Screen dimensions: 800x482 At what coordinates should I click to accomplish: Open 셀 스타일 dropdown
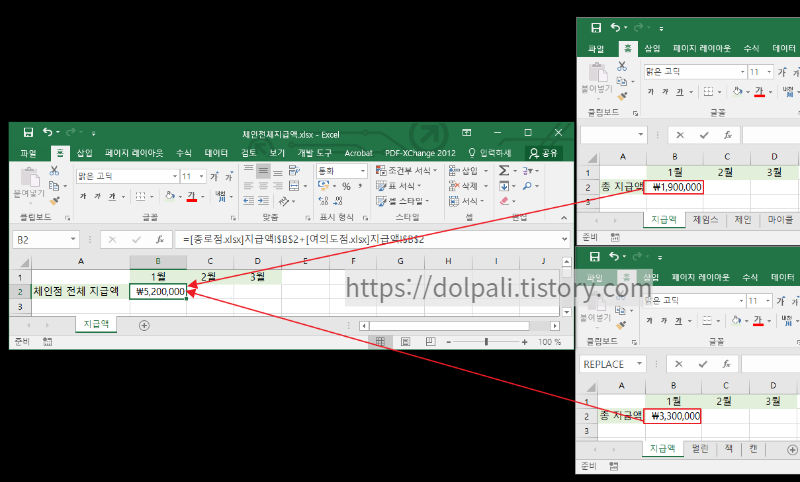pyautogui.click(x=404, y=201)
